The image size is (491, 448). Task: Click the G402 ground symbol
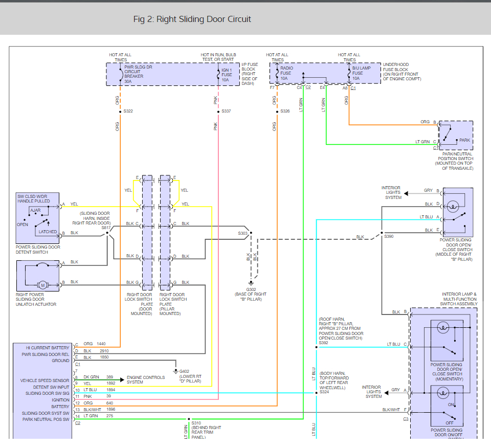tap(175, 371)
